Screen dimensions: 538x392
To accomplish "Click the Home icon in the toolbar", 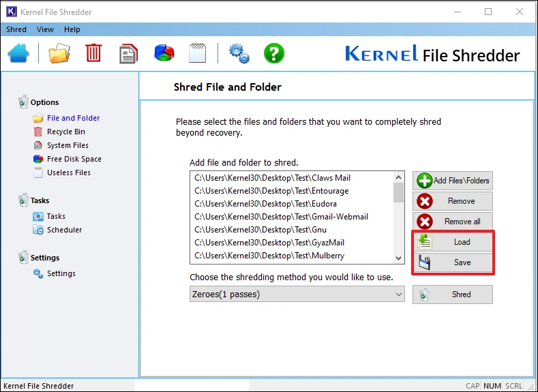I will click(19, 53).
